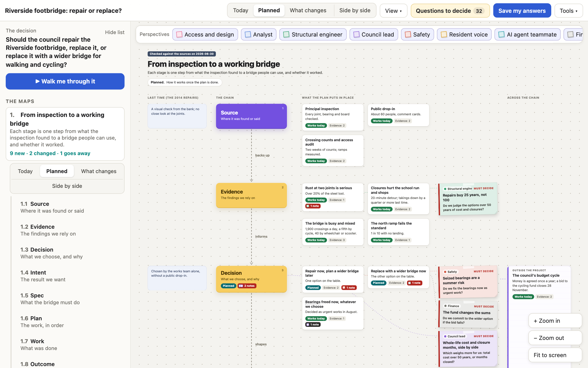
Task: Click the Principal inspection card
Action: click(x=333, y=117)
